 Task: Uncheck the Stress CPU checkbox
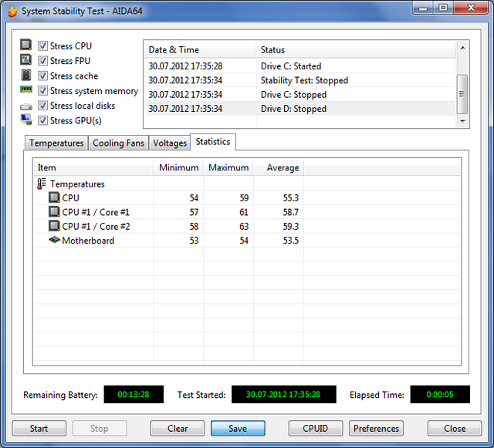43,46
